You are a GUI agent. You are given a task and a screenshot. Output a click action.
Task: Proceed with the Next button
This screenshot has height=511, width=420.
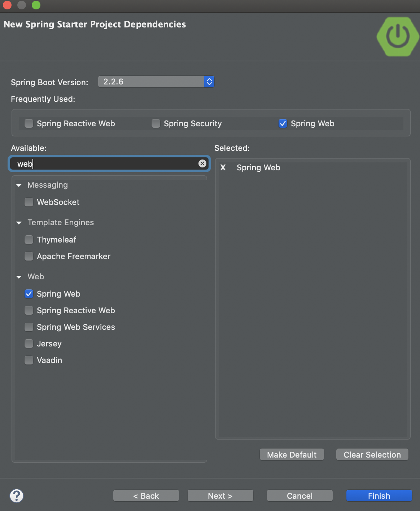point(220,496)
